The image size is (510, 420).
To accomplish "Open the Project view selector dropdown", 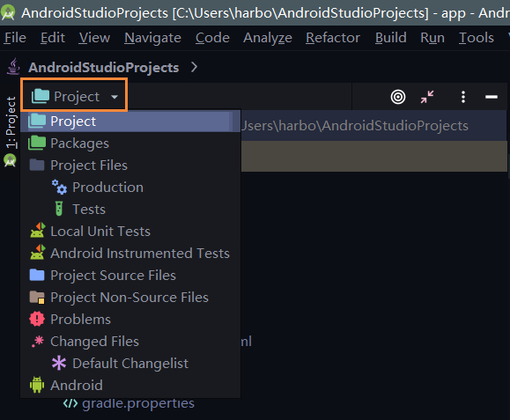I will tap(74, 96).
